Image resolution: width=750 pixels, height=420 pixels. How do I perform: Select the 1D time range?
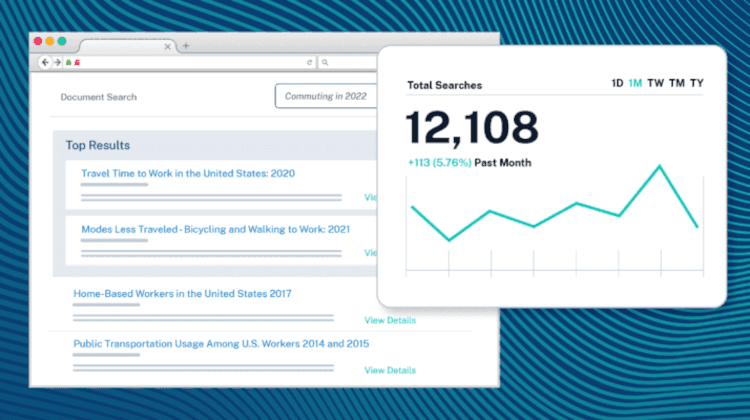point(617,83)
